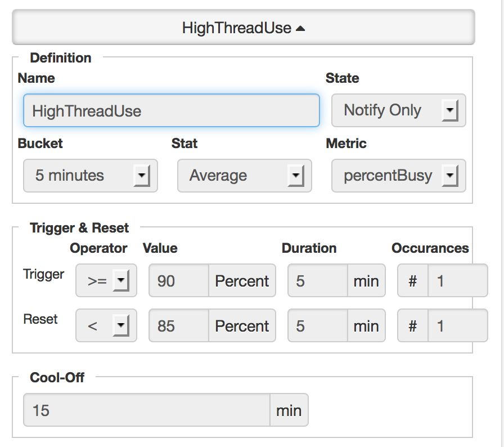Open the Trigger operator dropdown
Screen dimensions: 504x447
[x=106, y=280]
